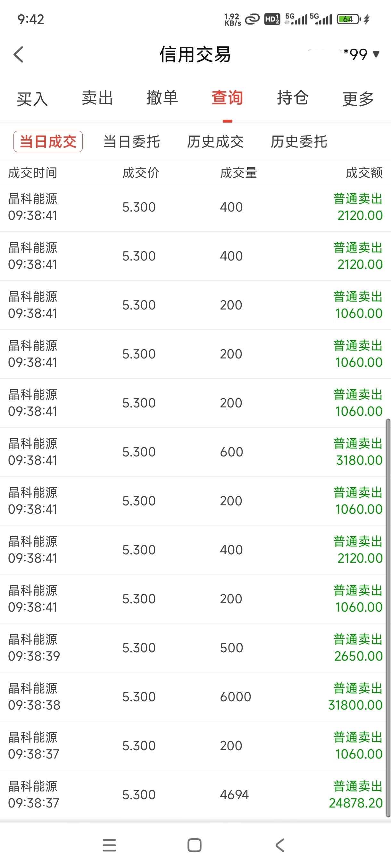View 历史成交 records
Viewport: 391px width, 868px height.
[x=215, y=141]
